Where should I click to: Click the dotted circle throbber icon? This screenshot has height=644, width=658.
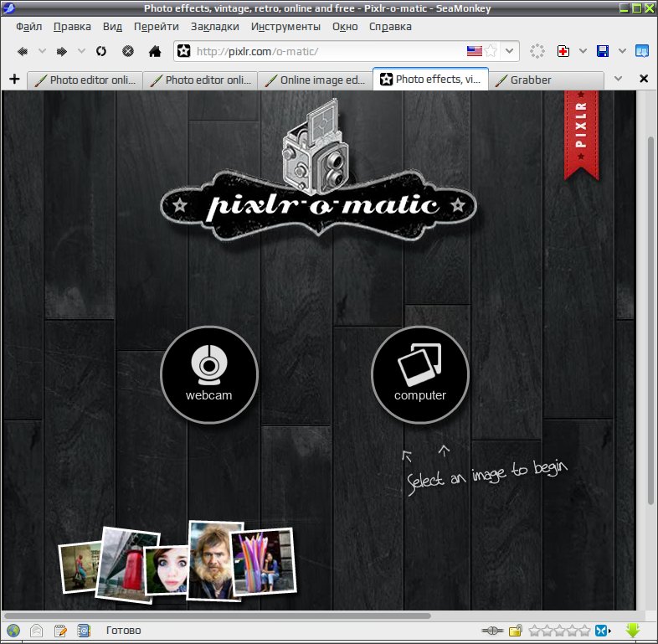537,51
